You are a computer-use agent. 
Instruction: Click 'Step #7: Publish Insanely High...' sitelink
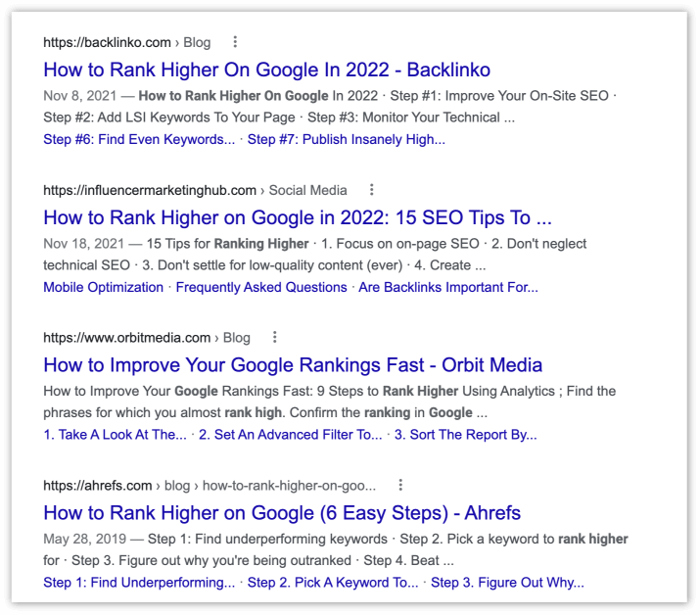pos(346,139)
